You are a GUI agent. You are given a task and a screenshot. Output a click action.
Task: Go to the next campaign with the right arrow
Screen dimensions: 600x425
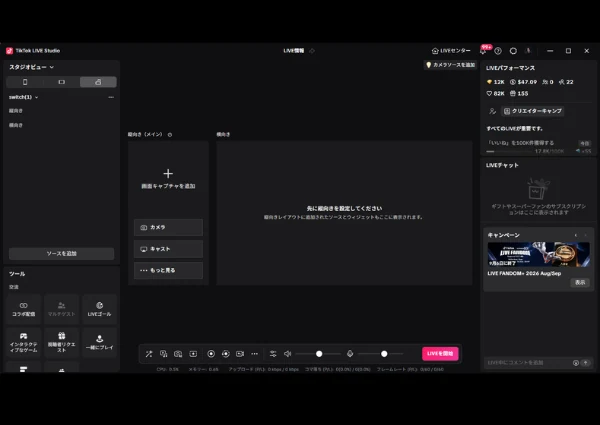tap(585, 235)
